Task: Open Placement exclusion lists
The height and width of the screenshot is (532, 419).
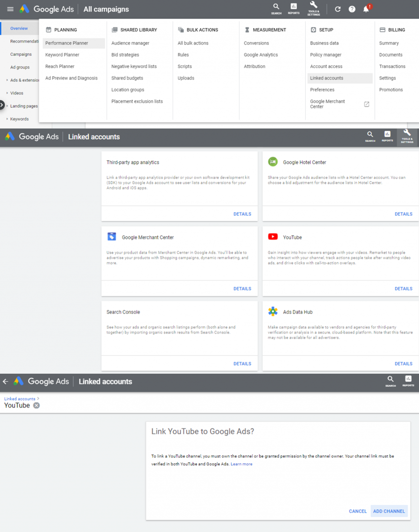Action: (x=137, y=101)
